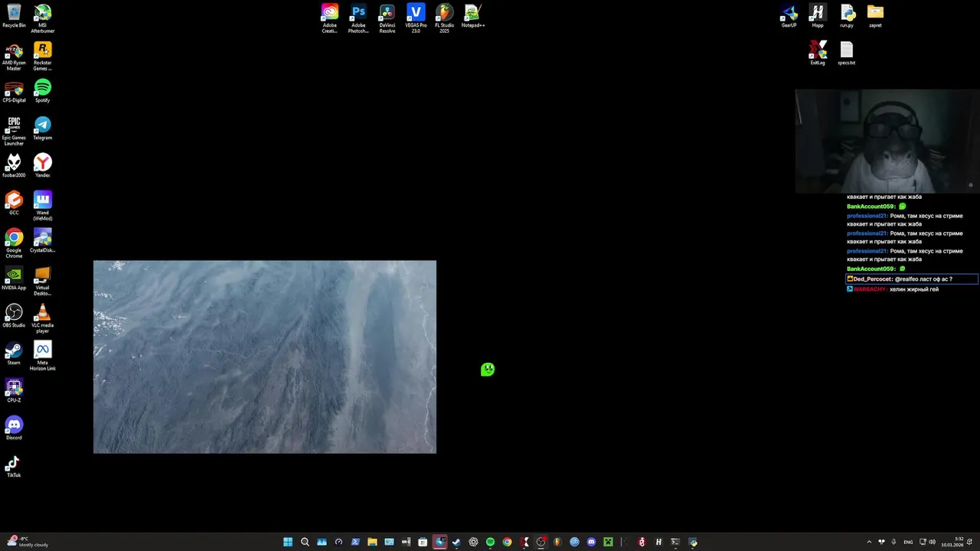Select the Wand (WeMod) desktop icon
The image size is (980, 551).
tap(43, 206)
